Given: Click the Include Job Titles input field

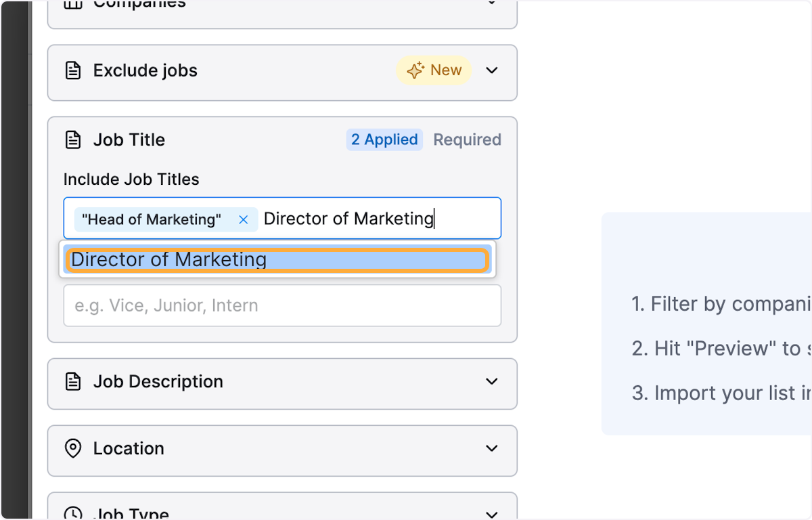Looking at the screenshot, I should (x=282, y=218).
